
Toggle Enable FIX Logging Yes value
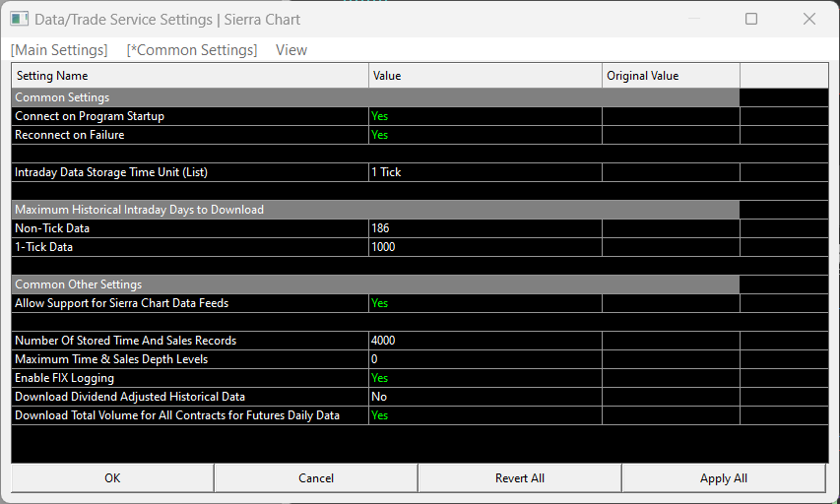[x=485, y=378]
